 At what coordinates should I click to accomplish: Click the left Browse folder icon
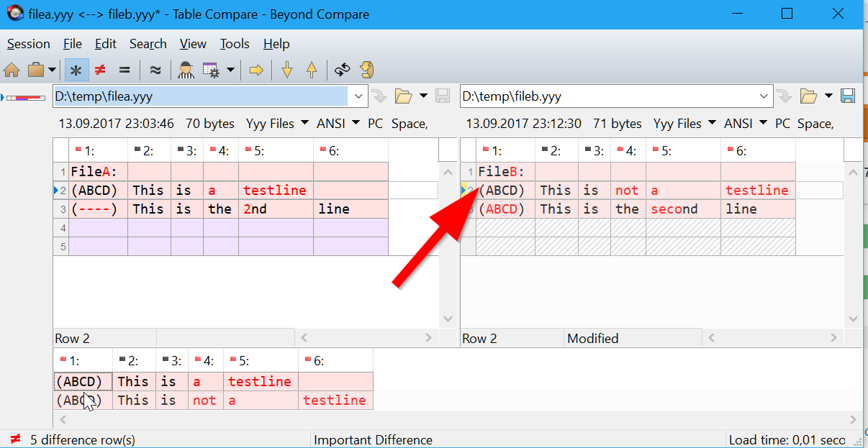tap(402, 96)
